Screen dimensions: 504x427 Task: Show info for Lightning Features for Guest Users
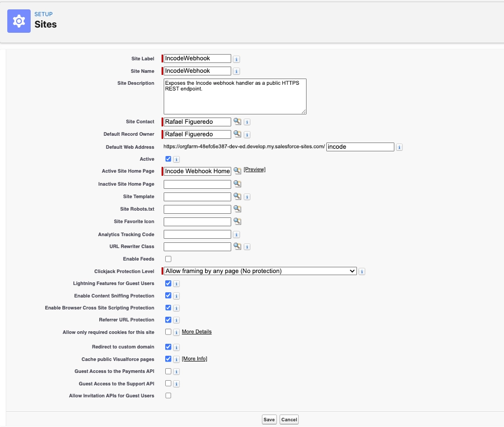(x=176, y=284)
